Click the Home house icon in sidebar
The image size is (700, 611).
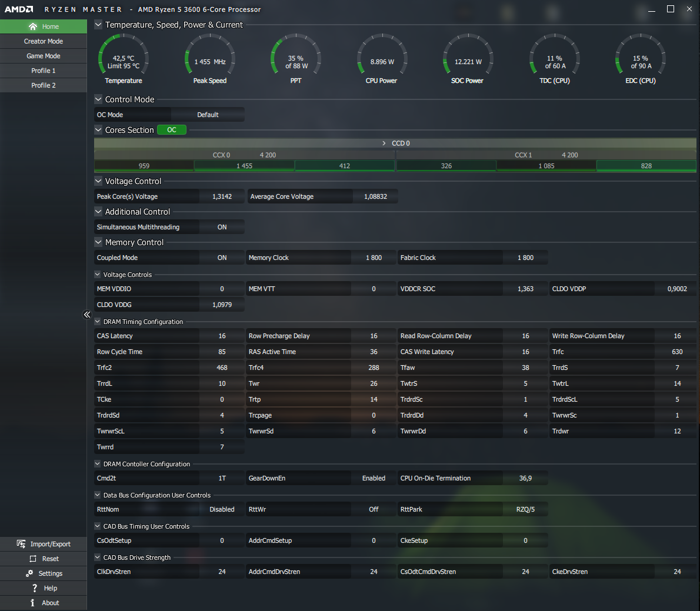pos(32,26)
